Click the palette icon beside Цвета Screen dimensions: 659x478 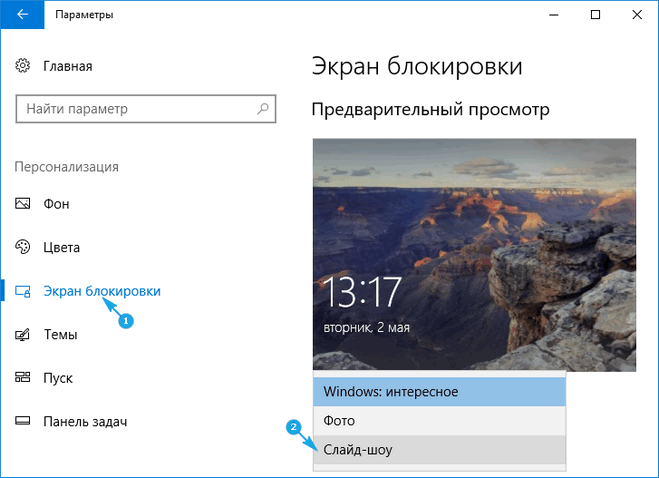coord(23,247)
